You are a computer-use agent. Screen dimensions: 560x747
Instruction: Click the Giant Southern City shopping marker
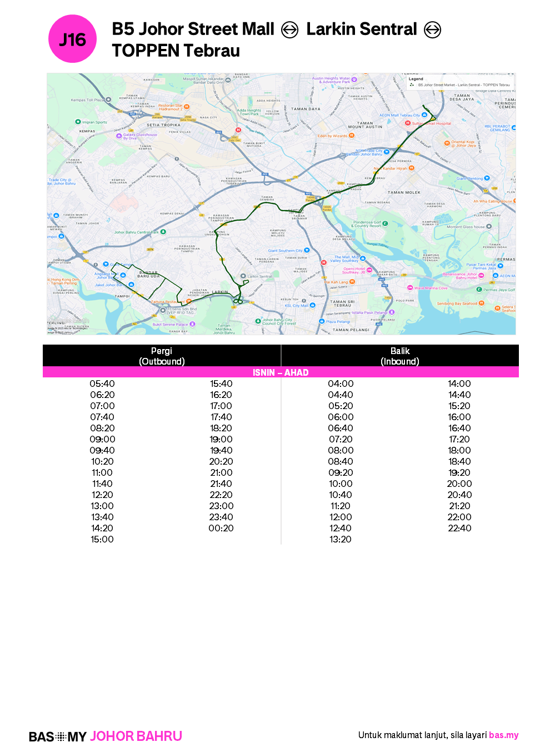pos(306,250)
